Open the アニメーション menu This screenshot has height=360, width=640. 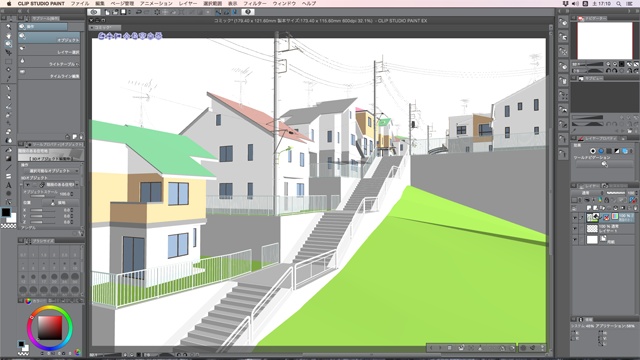pos(156,3)
